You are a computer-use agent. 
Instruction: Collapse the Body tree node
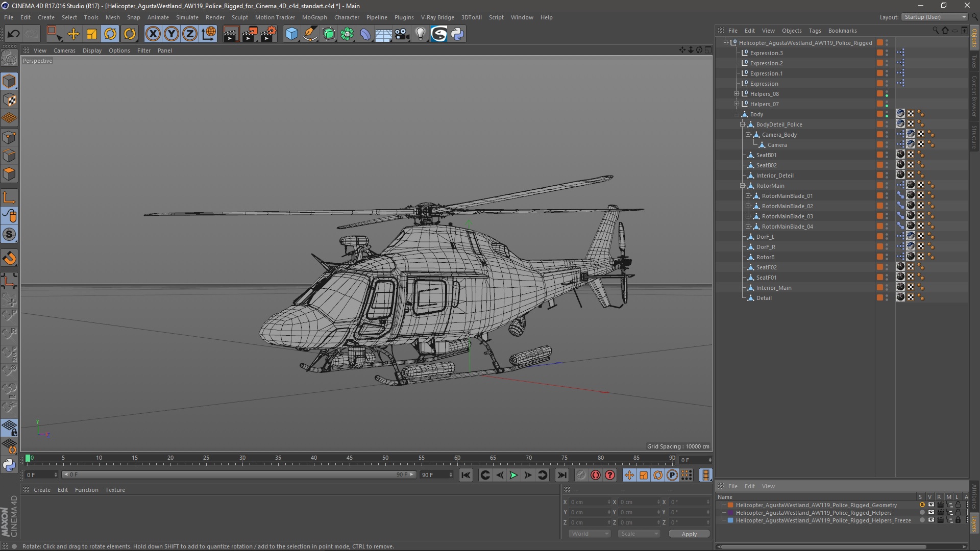736,114
